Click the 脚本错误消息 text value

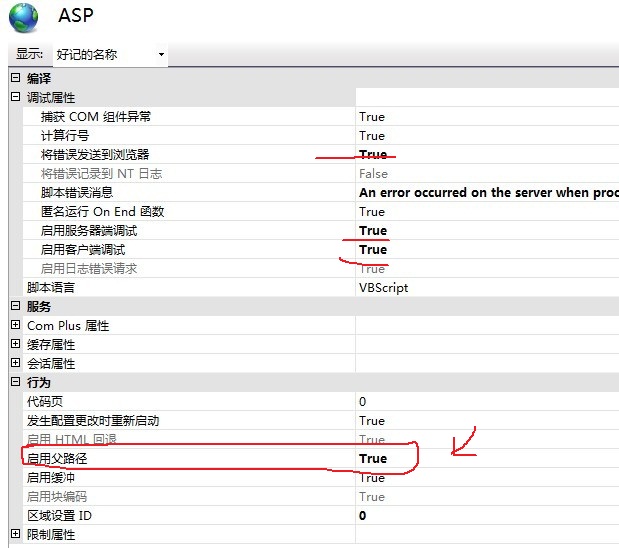pos(487,193)
